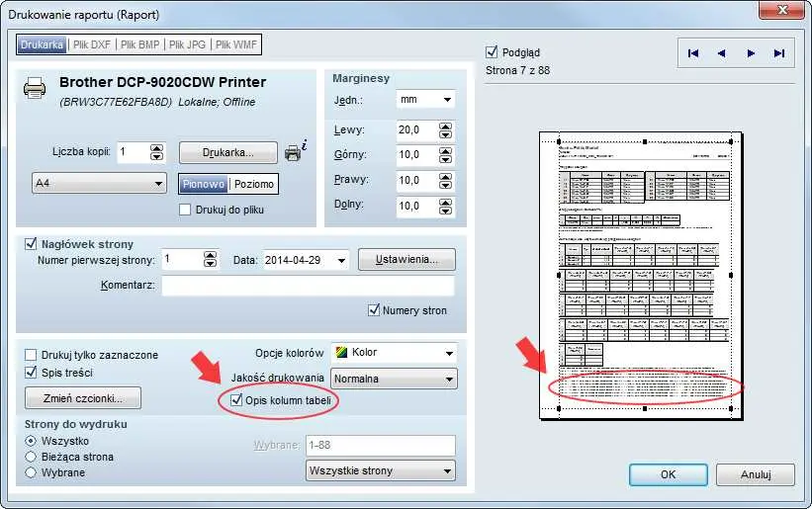Open the A4 paper size dropdown
Screen dimensions: 812x509
[x=99, y=184]
